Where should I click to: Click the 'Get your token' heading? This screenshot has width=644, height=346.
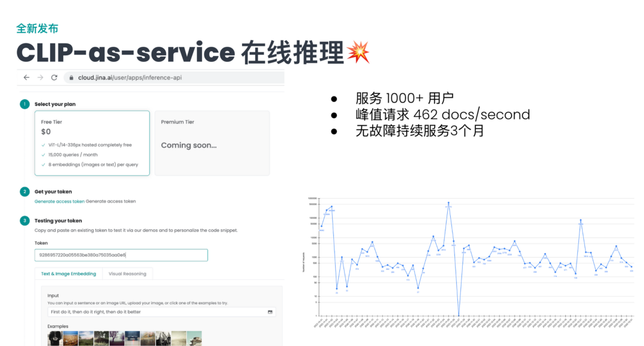[53, 191]
